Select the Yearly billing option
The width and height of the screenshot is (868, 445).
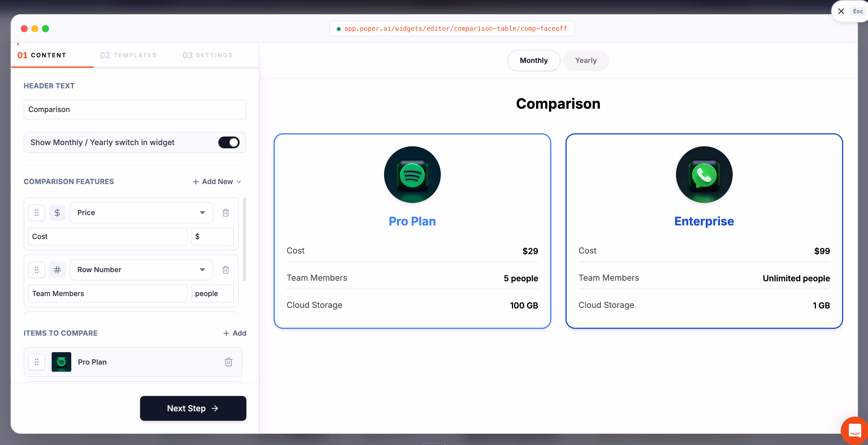(586, 60)
